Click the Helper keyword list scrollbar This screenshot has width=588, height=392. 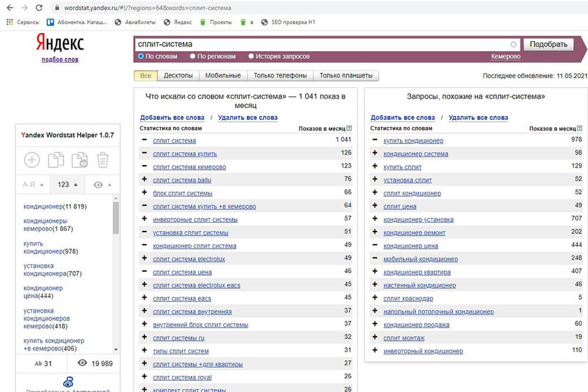point(116,217)
